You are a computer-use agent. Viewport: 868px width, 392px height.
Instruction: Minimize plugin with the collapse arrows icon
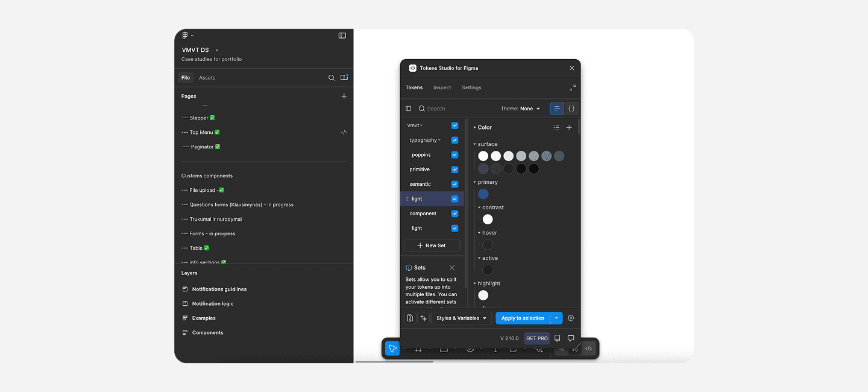[573, 87]
